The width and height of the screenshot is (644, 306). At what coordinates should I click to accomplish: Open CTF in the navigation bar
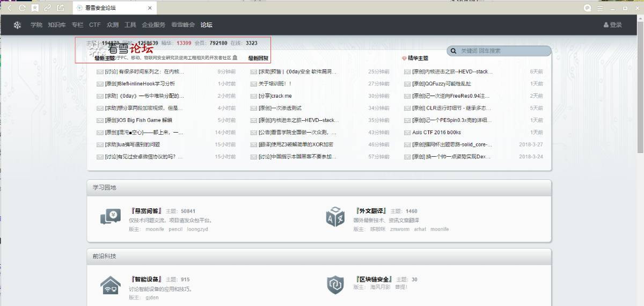[x=95, y=25]
